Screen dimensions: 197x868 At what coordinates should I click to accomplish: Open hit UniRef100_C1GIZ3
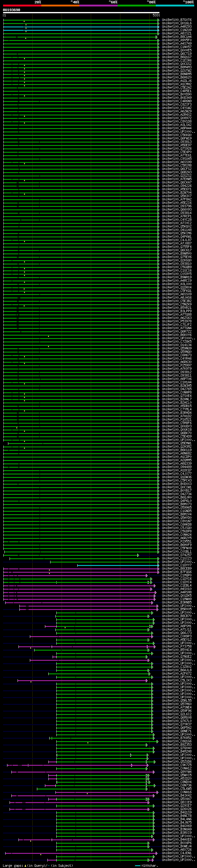click(x=177, y=558)
